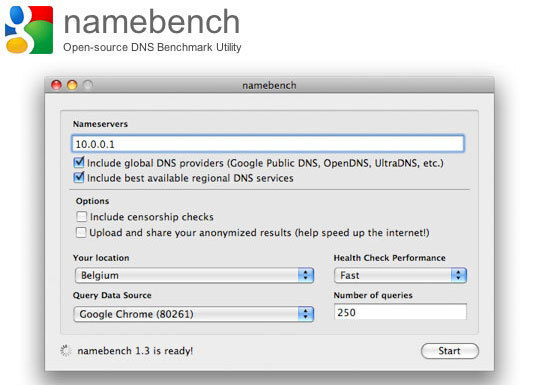Click Open-source DNS Benchmark Utility subtitle

pos(152,47)
